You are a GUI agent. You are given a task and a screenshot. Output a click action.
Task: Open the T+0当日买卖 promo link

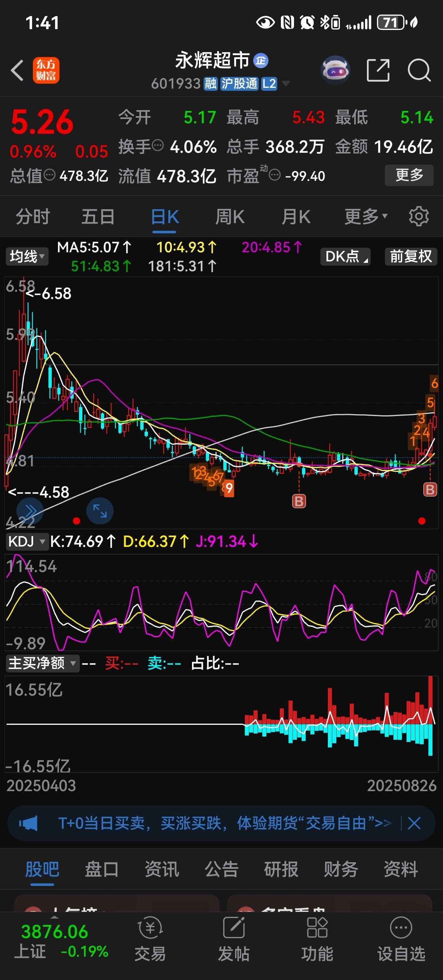pyautogui.click(x=224, y=823)
